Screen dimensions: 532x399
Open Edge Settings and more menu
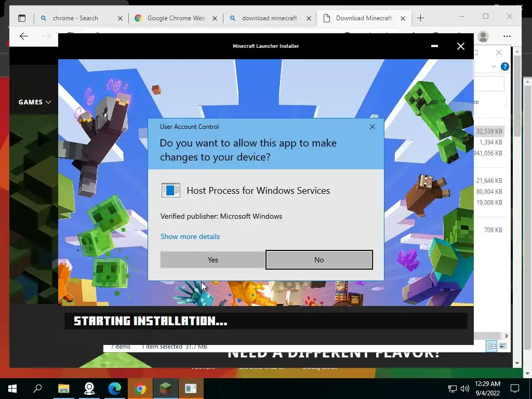(507, 36)
